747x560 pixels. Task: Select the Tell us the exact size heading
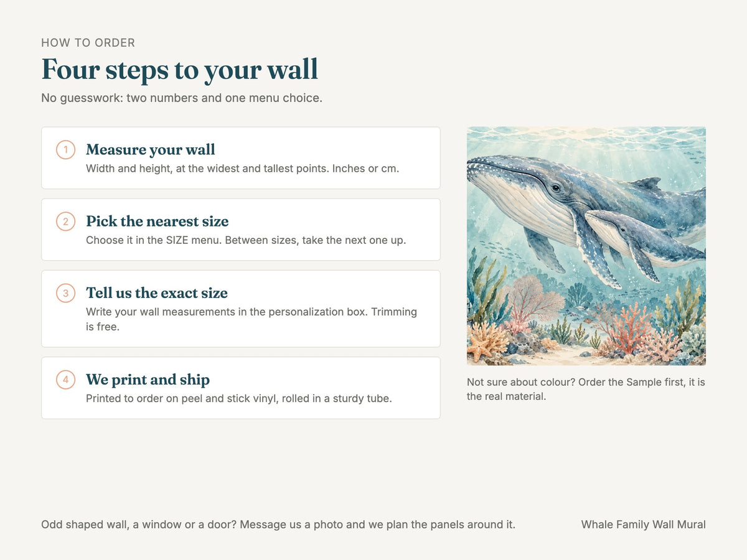click(157, 293)
